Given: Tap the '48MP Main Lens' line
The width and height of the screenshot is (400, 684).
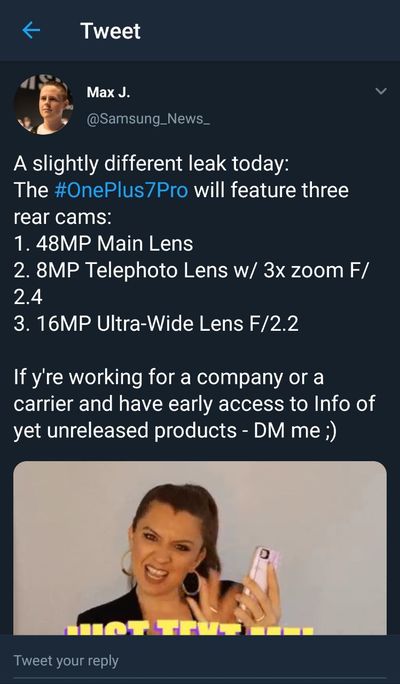Looking at the screenshot, I should 103,244.
